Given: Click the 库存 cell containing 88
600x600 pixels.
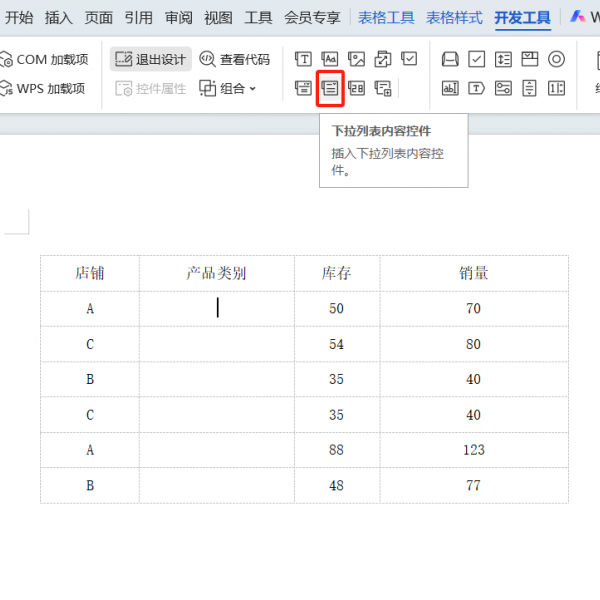Looking at the screenshot, I should coord(336,450).
